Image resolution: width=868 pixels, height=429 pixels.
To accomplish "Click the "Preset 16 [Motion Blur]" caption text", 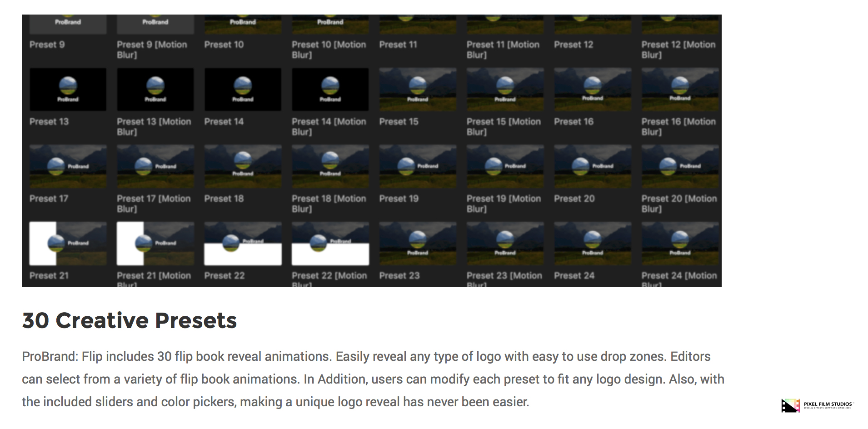I will click(679, 127).
